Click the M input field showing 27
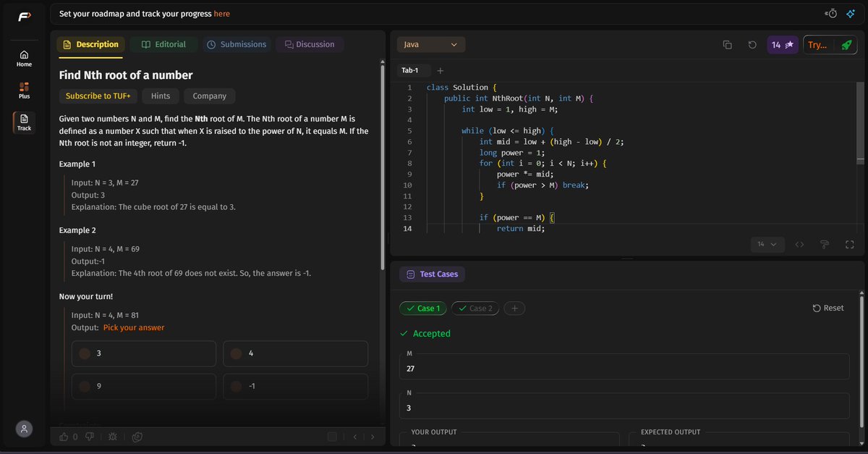The width and height of the screenshot is (868, 454). tap(624, 366)
